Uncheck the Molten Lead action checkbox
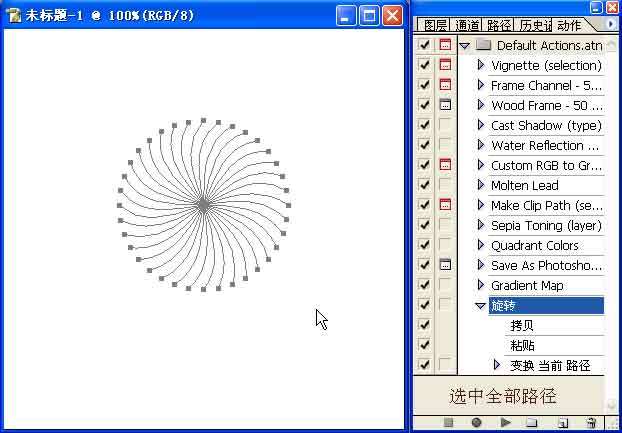 coord(424,185)
